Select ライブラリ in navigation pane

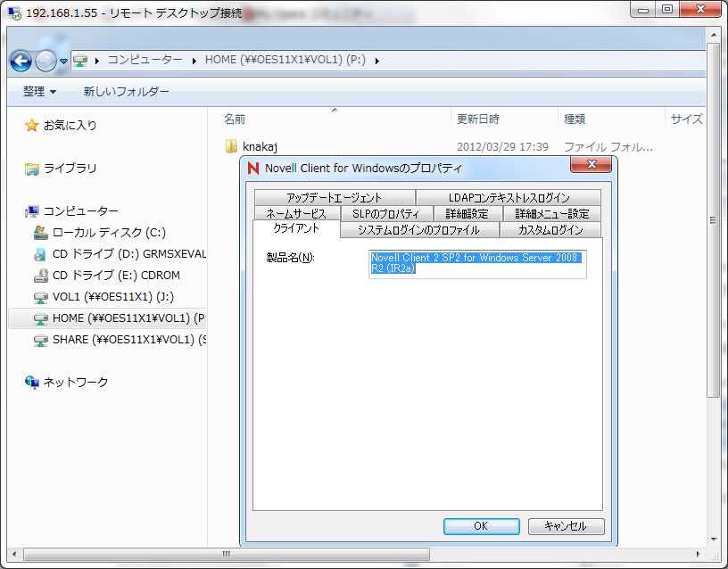point(70,169)
